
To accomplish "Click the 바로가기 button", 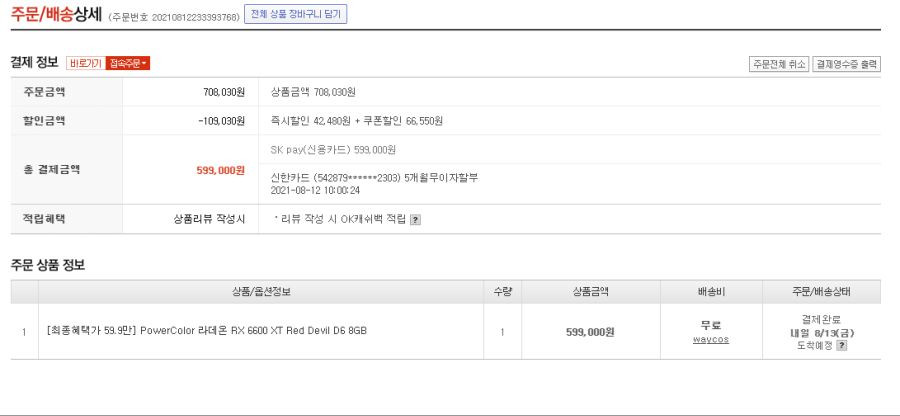I will coord(86,64).
